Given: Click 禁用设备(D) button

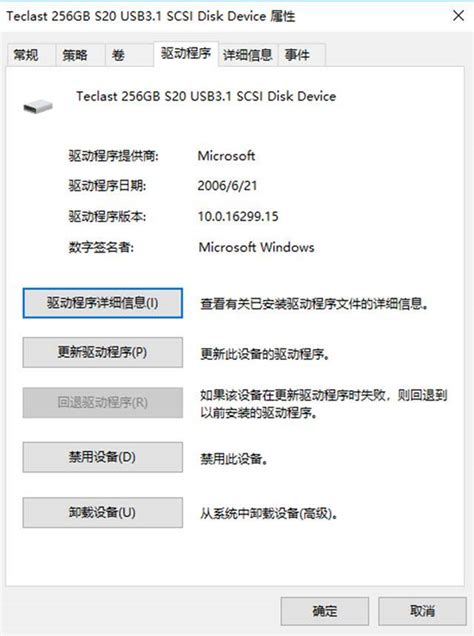Looking at the screenshot, I should pyautogui.click(x=103, y=457).
